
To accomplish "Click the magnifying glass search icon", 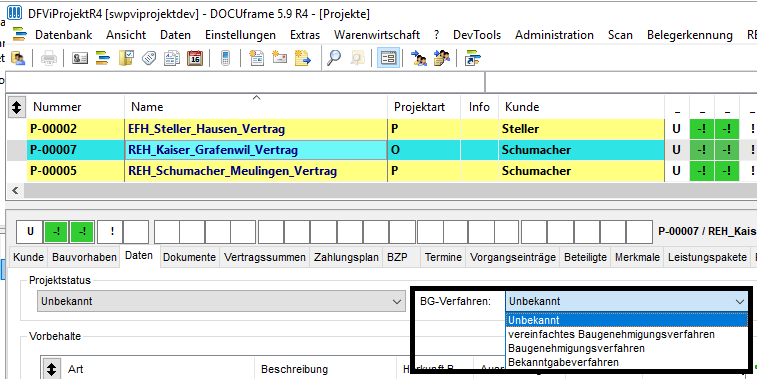I will click(334, 58).
